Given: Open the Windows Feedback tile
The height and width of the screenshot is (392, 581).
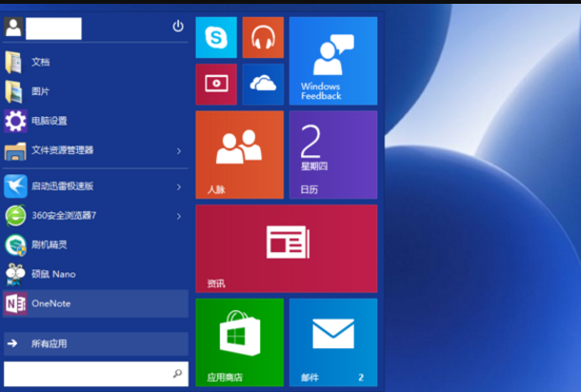Looking at the screenshot, I should 332,61.
